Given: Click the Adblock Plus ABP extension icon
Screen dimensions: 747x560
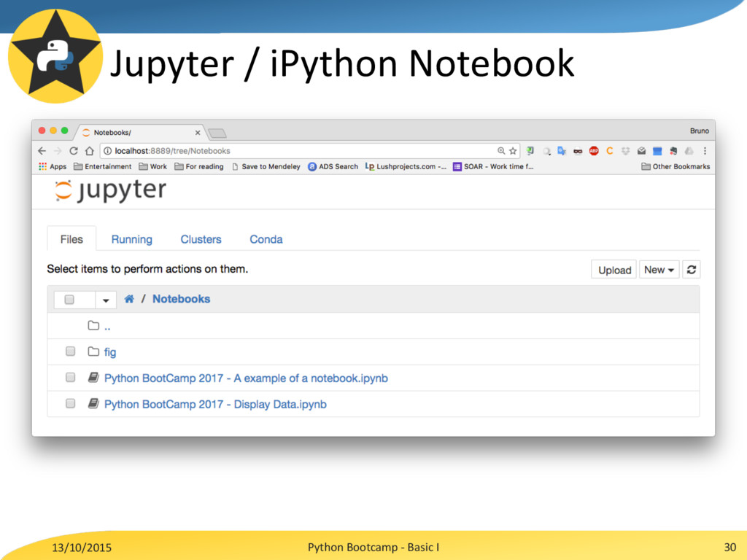Looking at the screenshot, I should point(594,151).
